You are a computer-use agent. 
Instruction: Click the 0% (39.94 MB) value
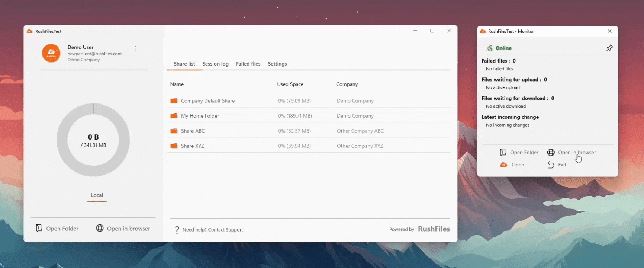click(294, 146)
